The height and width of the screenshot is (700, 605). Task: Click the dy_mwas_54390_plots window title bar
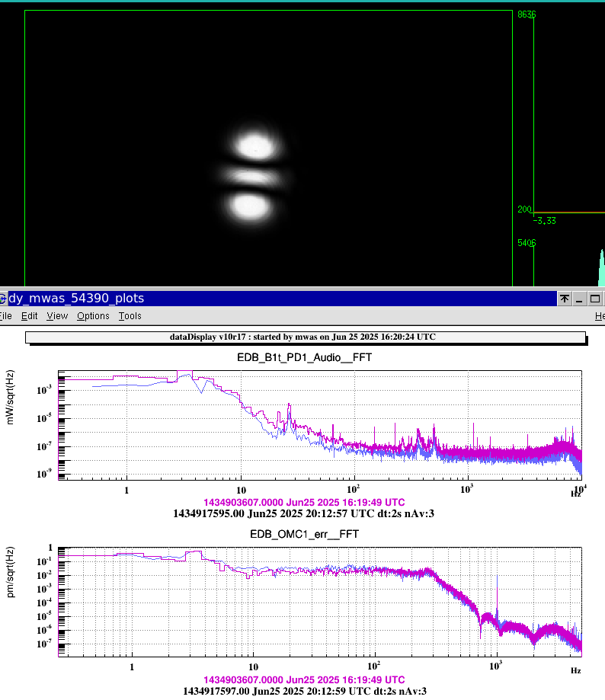coord(281,299)
